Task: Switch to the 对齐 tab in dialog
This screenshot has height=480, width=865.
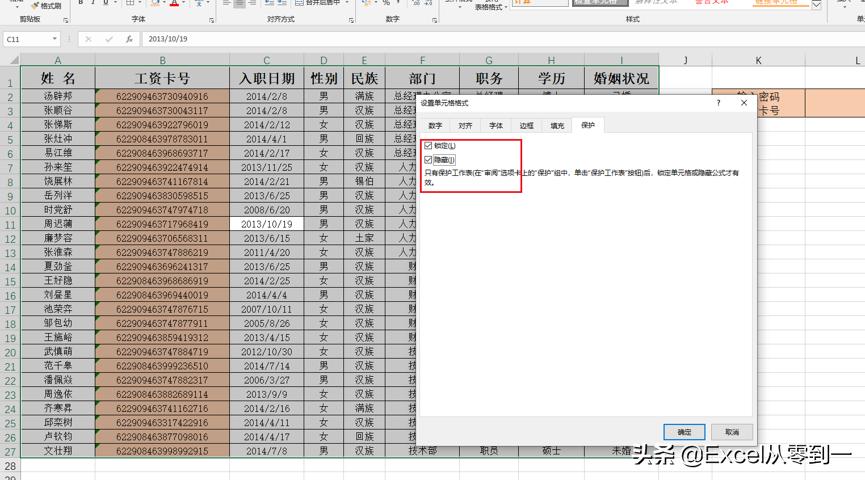Action: 466,126
